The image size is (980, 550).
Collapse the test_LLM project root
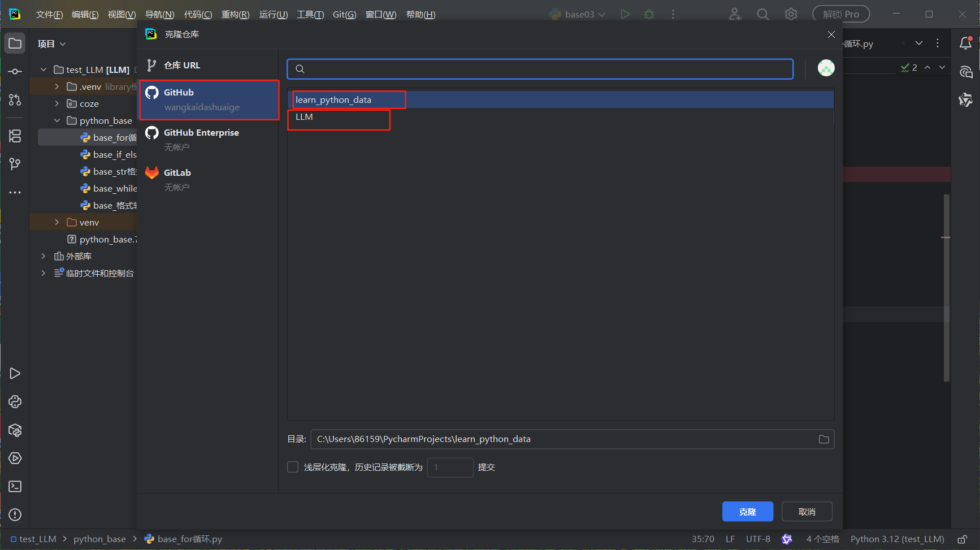coord(44,70)
